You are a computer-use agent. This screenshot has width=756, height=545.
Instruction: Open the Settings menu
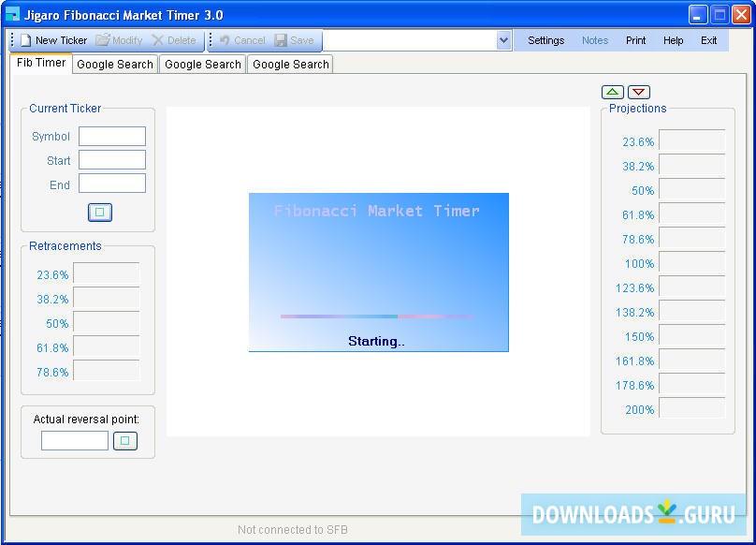pyautogui.click(x=545, y=40)
